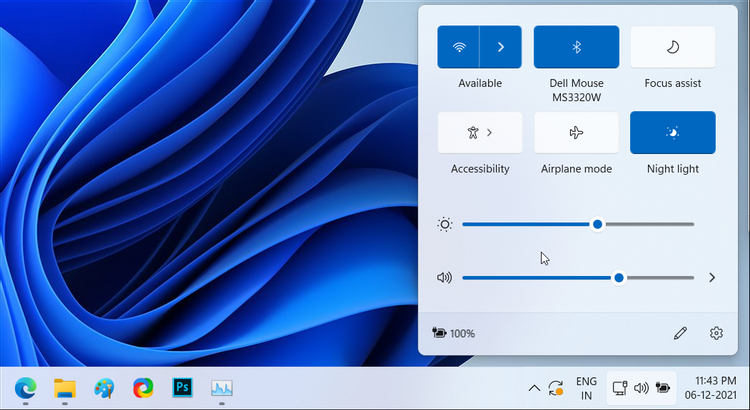The height and width of the screenshot is (410, 750).
Task: Click the ENG IN language indicator
Action: pos(587,388)
